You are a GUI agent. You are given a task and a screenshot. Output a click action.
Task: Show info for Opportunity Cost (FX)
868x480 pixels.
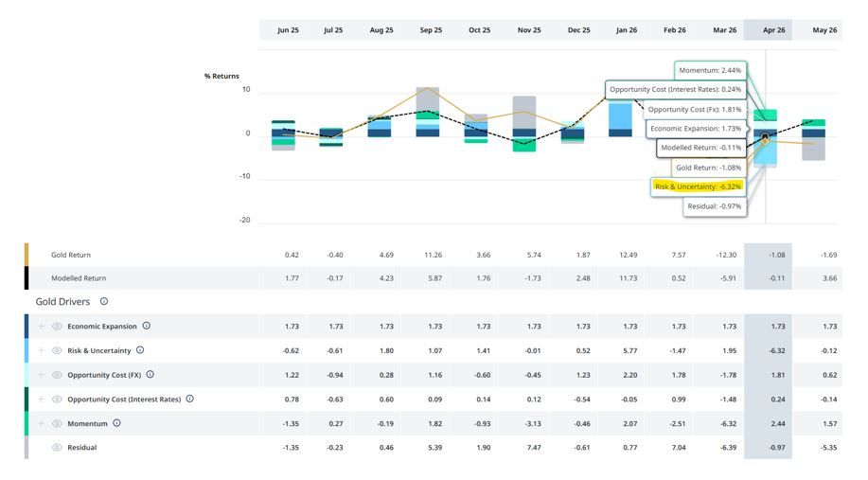point(150,374)
